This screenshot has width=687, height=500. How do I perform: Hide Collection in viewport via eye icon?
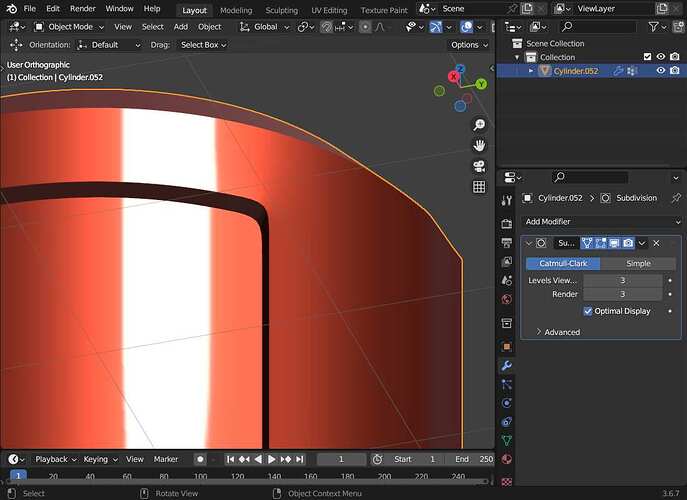661,57
